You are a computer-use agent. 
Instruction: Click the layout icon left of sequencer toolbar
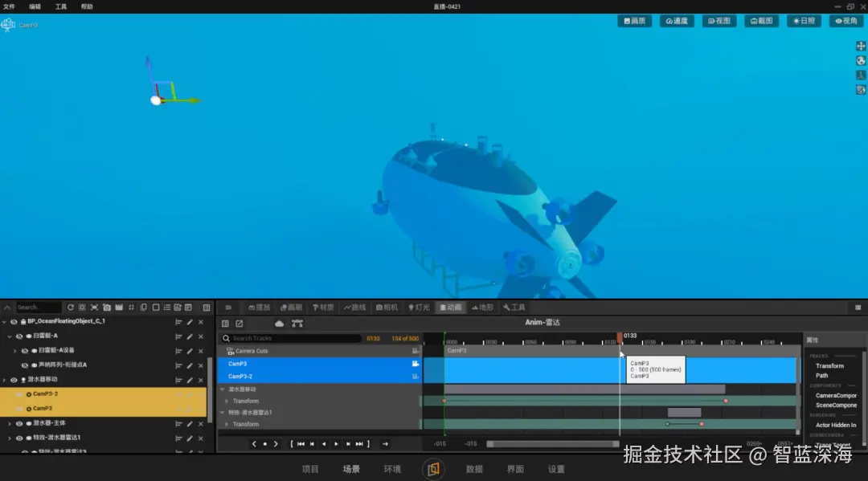tap(225, 324)
